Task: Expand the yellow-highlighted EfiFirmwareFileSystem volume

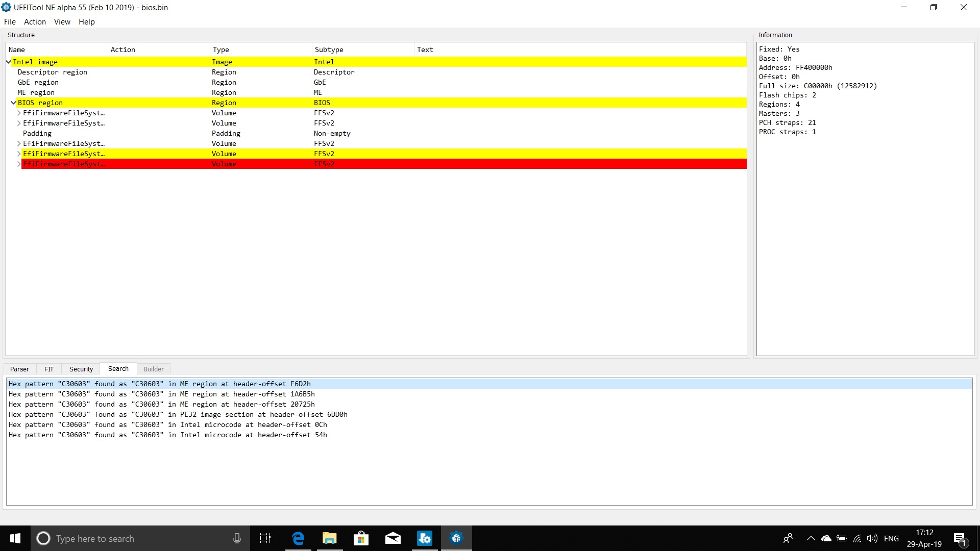Action: (19, 154)
